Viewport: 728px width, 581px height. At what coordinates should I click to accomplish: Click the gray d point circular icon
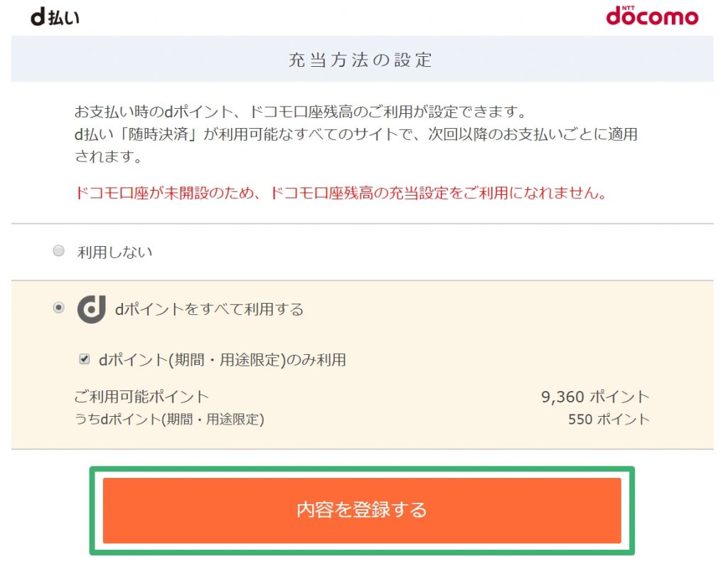(x=92, y=309)
